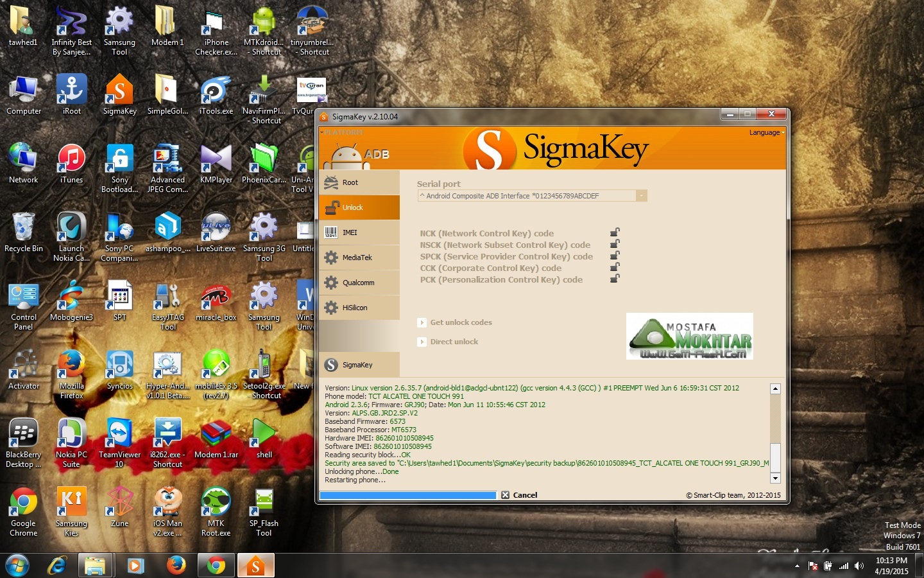Open the Computer desktop icon
The width and height of the screenshot is (924, 578).
pos(24,95)
